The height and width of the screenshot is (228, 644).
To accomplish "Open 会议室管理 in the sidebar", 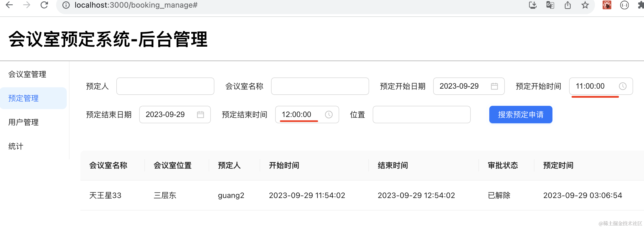I will point(27,74).
